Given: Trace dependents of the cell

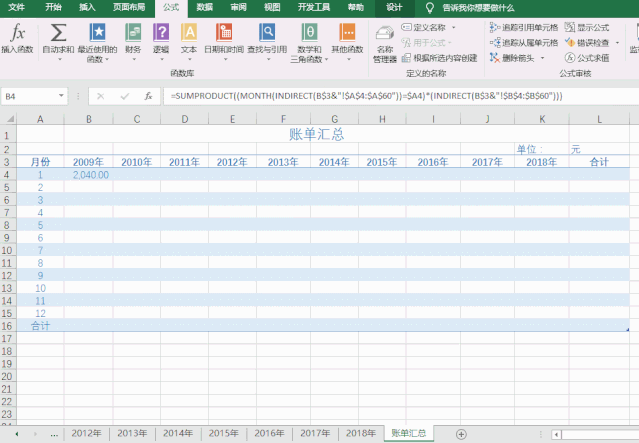Looking at the screenshot, I should pyautogui.click(x=524, y=42).
